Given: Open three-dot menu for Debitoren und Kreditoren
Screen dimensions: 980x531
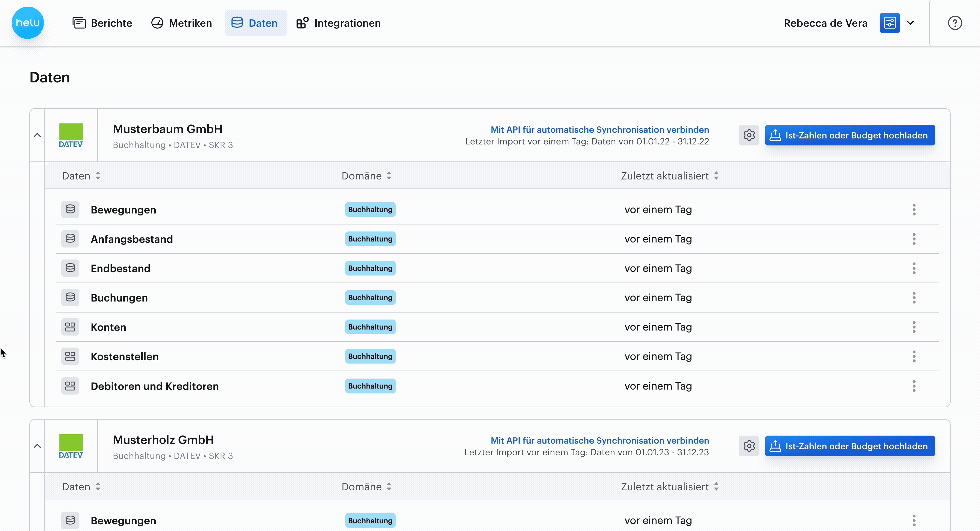Looking at the screenshot, I should tap(914, 386).
